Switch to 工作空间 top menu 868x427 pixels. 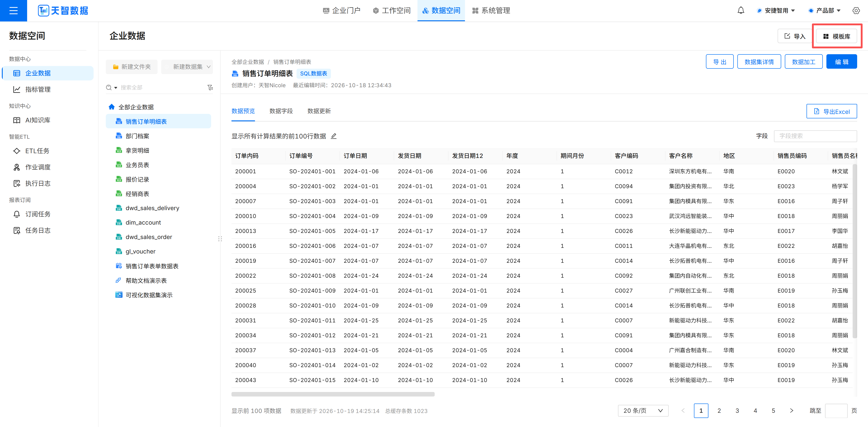(x=392, y=10)
